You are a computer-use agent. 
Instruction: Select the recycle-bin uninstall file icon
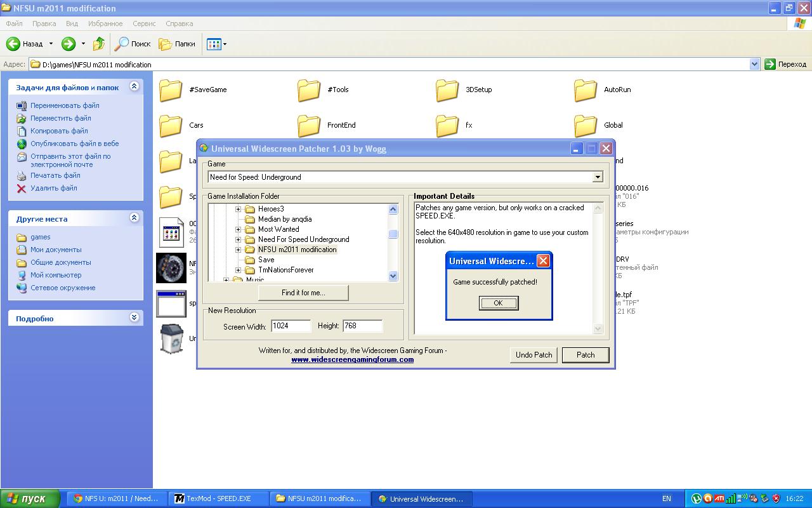(171, 338)
